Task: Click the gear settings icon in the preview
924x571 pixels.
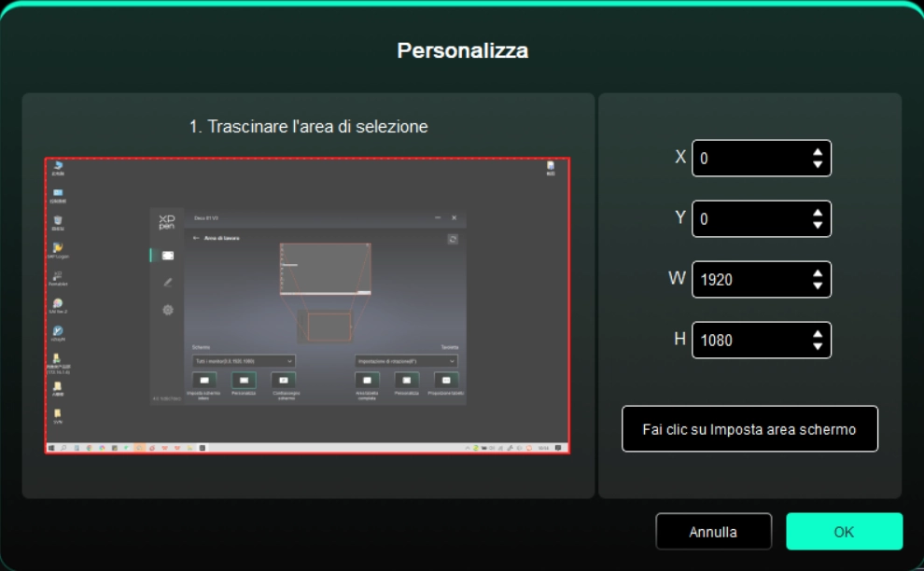Action: pyautogui.click(x=168, y=310)
